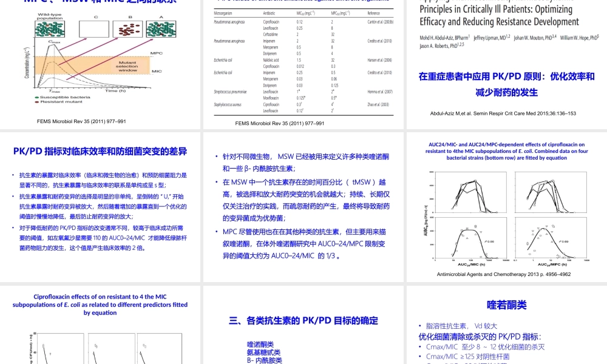
Task: Click the 'Resistant mutant' legend entry
Action: click(61, 102)
